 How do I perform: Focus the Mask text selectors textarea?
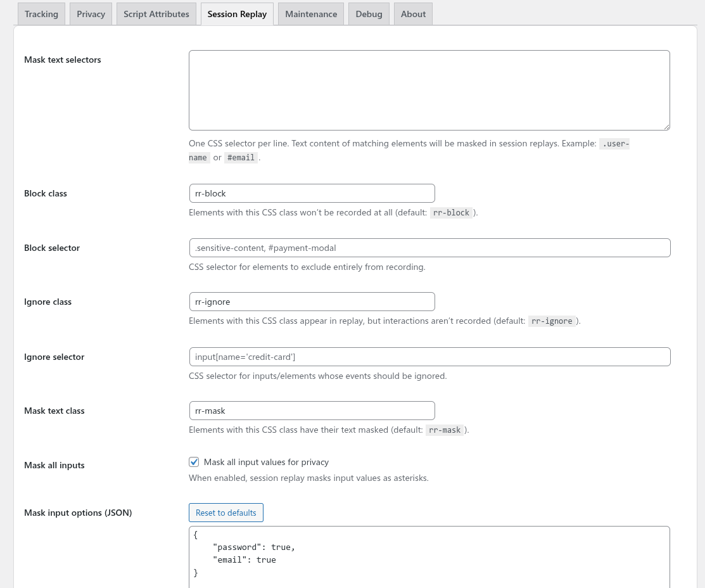pyautogui.click(x=429, y=91)
